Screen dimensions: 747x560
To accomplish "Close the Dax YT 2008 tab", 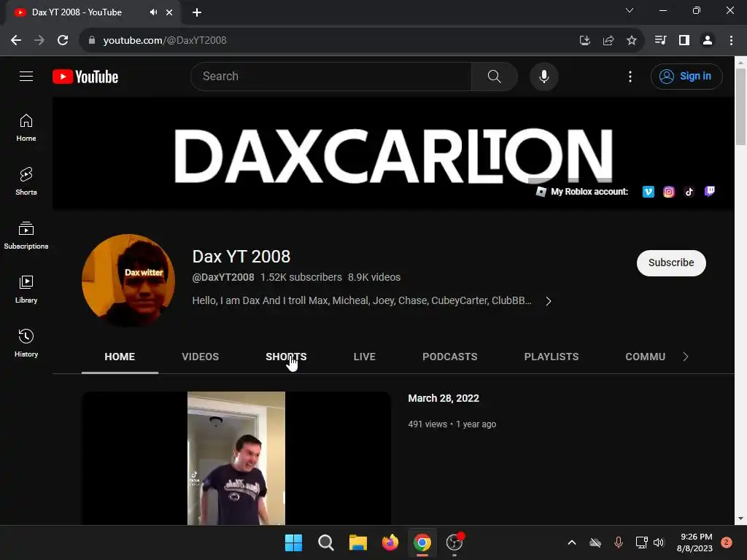I will coord(169,12).
